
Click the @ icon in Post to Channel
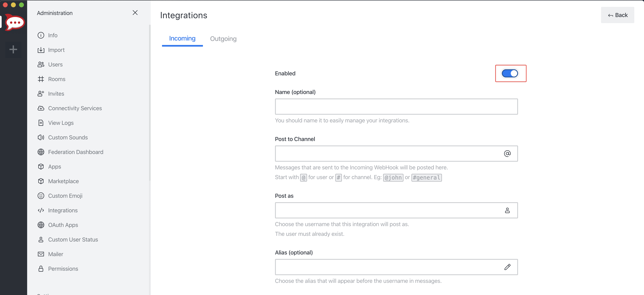coord(507,153)
